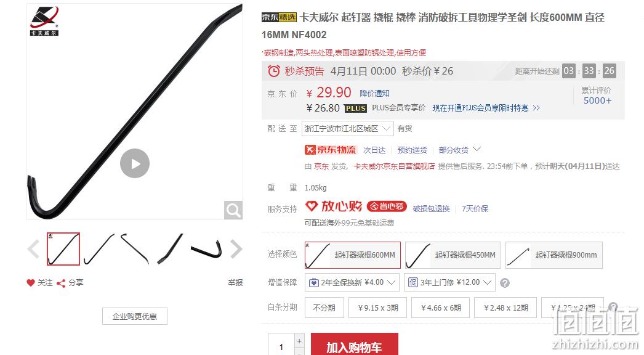
Task: Open delivery address dropdown 浙江宁波市江北区城区
Action: (347, 129)
